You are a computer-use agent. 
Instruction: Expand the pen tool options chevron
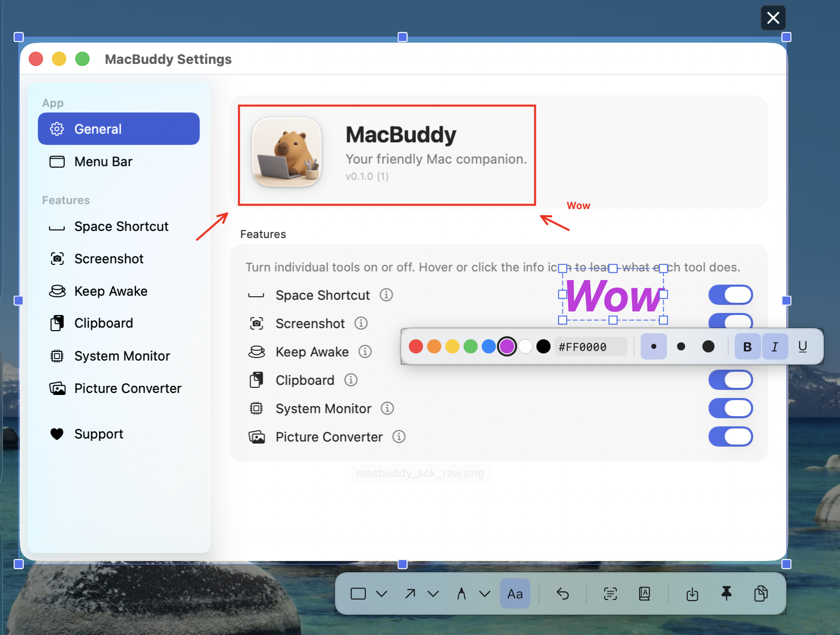coord(485,594)
